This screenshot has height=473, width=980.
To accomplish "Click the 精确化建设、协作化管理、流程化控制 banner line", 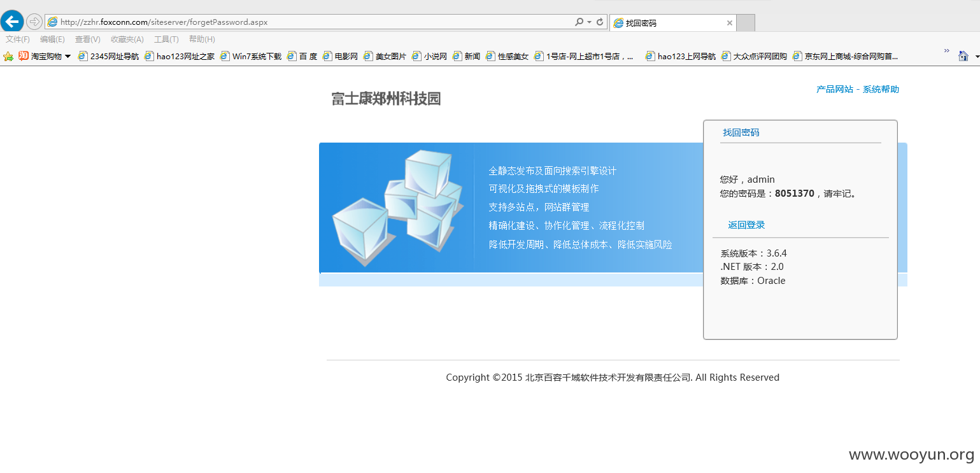I will click(x=566, y=225).
